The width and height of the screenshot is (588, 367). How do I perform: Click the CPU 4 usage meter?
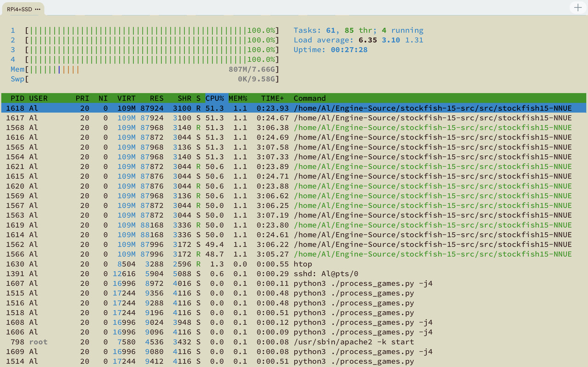(145, 59)
